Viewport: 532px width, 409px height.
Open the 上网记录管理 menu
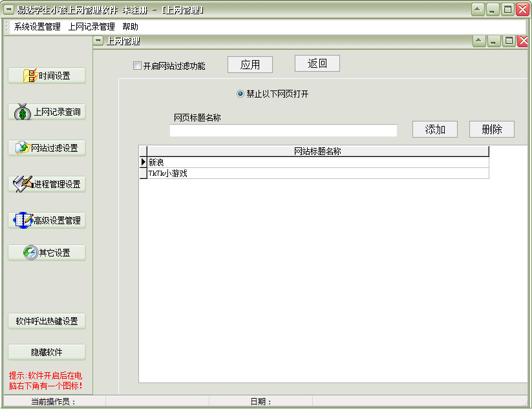pyautogui.click(x=92, y=26)
